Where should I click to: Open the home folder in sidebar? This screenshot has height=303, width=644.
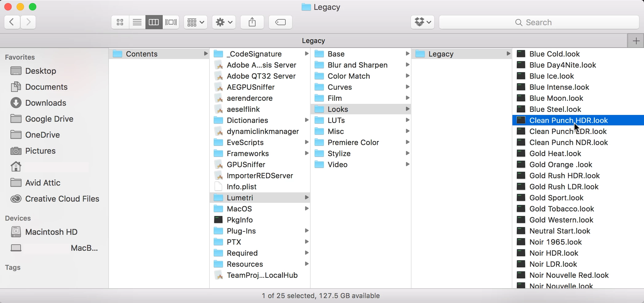16,167
